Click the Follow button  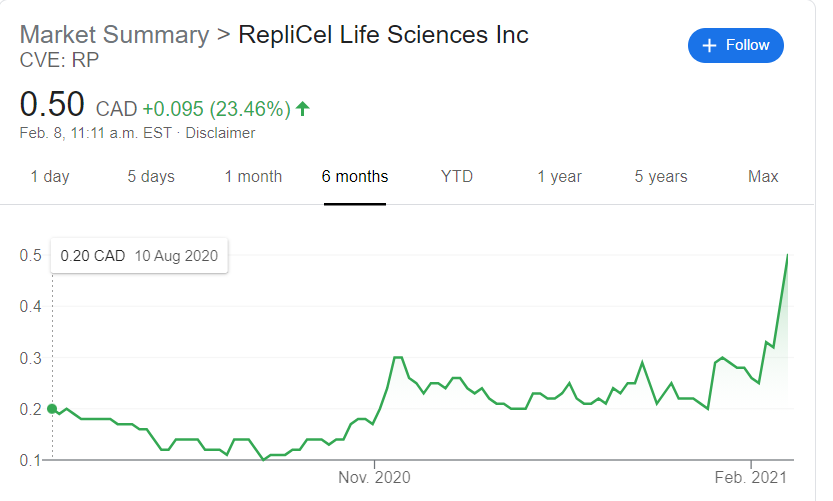(x=735, y=45)
